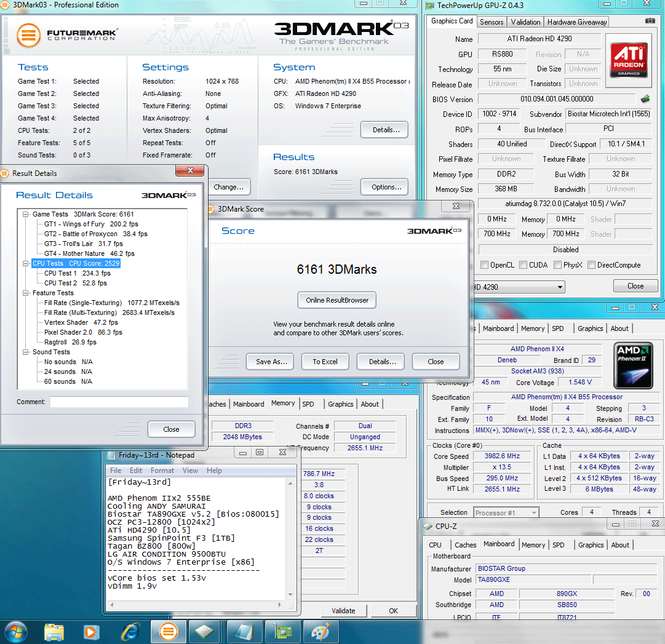Click the BIOS save chip icon in GPU-Z
Screen dimensions: 665x644
click(645, 99)
